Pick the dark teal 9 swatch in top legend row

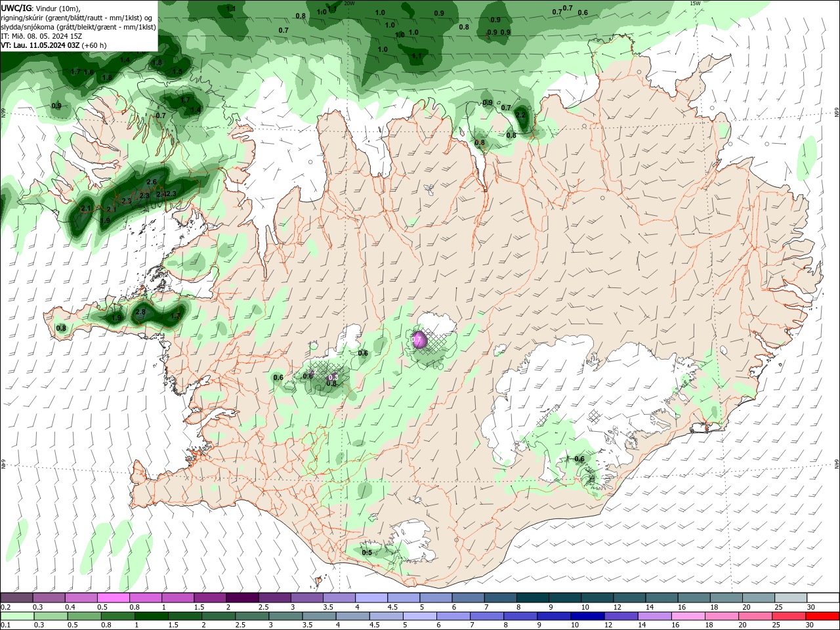coord(564,598)
